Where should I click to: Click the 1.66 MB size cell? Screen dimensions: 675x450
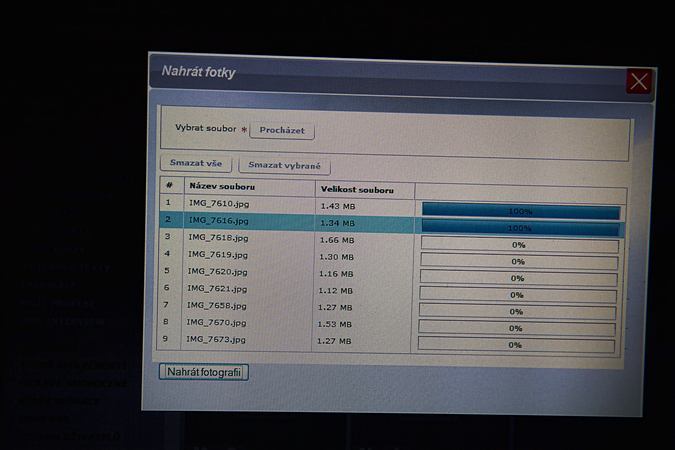click(337, 240)
